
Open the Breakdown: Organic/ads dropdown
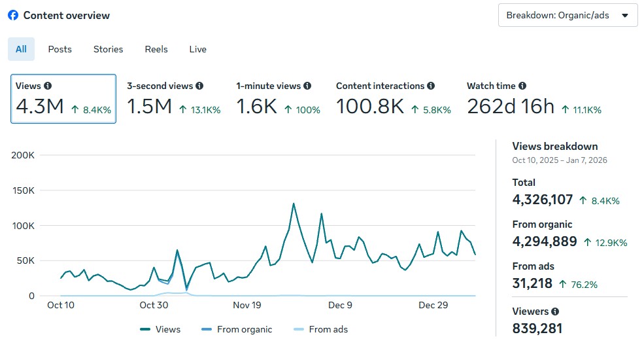coord(568,15)
